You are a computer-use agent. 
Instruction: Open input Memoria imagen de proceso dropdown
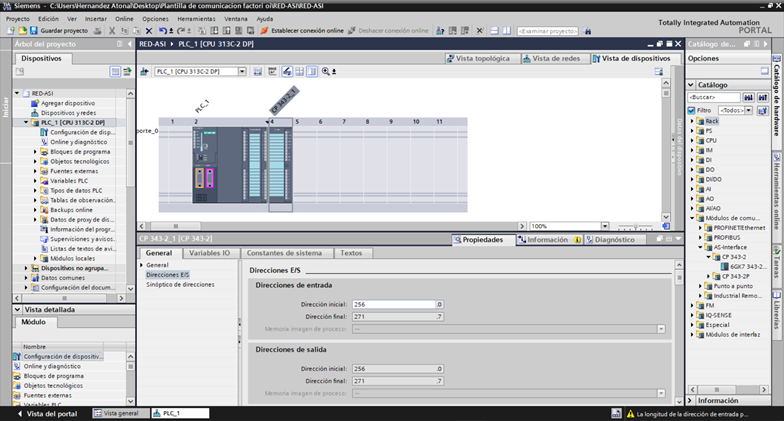[661, 329]
